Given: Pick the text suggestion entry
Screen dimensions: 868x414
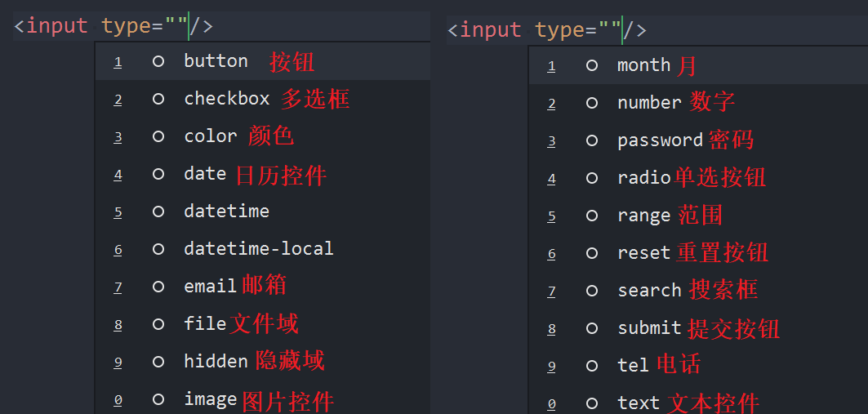Looking at the screenshot, I should (699, 399).
